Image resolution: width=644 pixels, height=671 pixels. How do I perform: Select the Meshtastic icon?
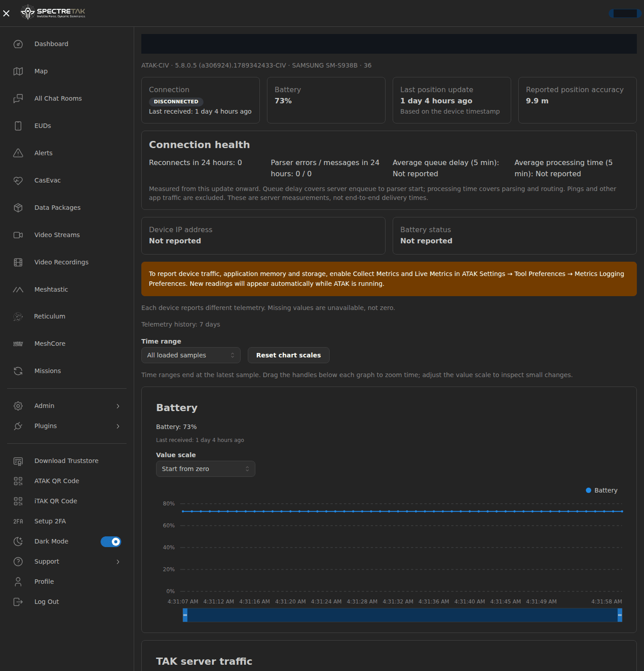pyautogui.click(x=18, y=289)
